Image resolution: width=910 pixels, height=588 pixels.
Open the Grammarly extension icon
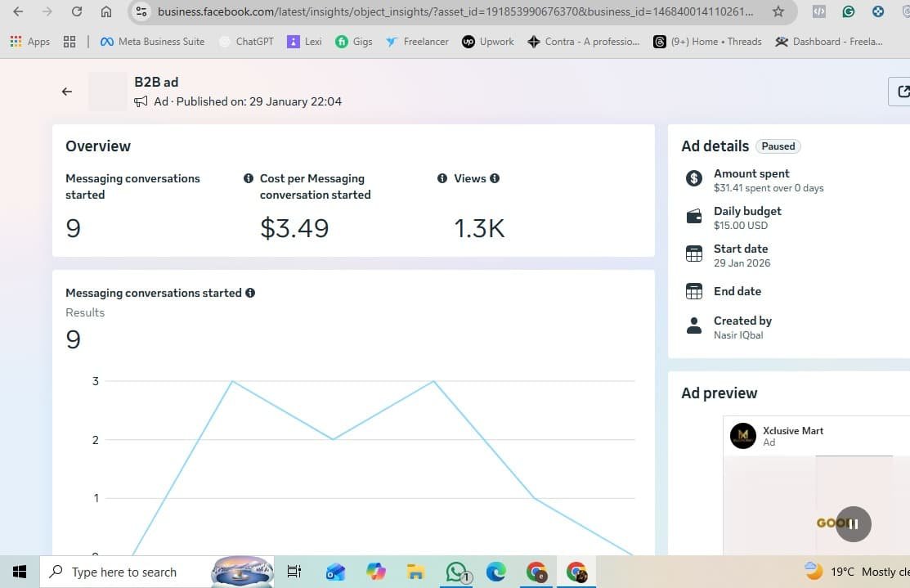point(849,11)
